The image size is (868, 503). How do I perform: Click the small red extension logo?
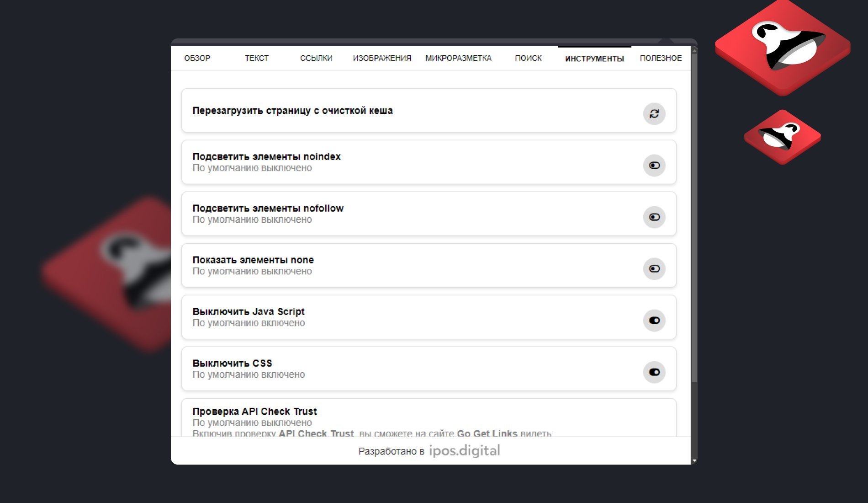click(x=783, y=137)
